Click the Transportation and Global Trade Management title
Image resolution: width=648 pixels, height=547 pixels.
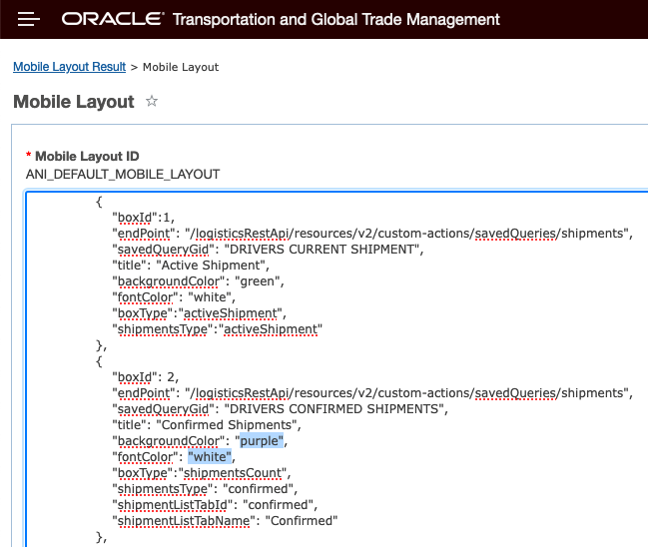[x=336, y=20]
